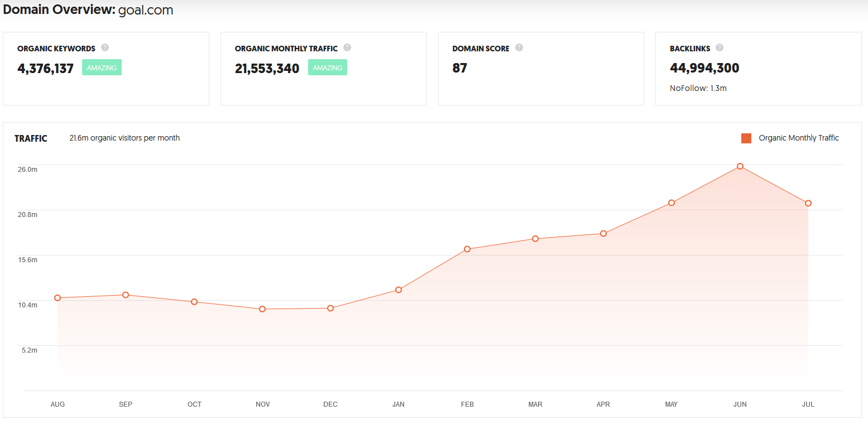
Task: Click the Domain Overview: goal.com title
Action: coord(88,10)
